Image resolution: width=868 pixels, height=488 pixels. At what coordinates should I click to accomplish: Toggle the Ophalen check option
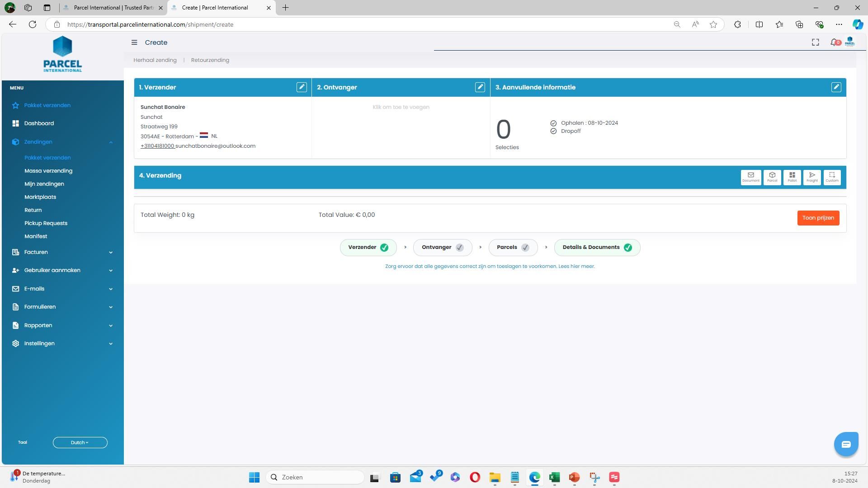[x=553, y=123]
